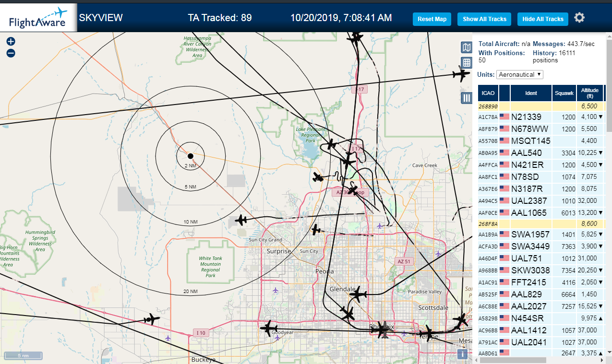This screenshot has height=364, width=612.
Task: Sort the table by Squawk column
Action: point(564,93)
